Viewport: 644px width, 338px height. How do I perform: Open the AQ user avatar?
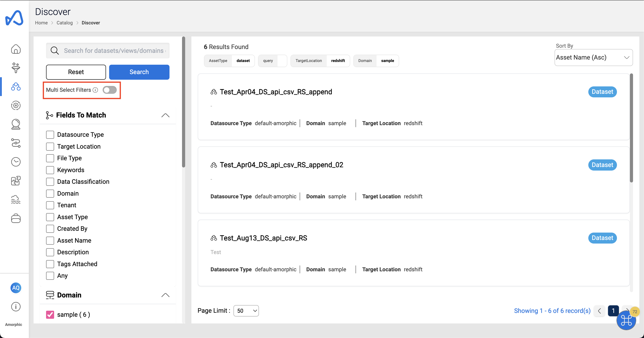tap(16, 288)
